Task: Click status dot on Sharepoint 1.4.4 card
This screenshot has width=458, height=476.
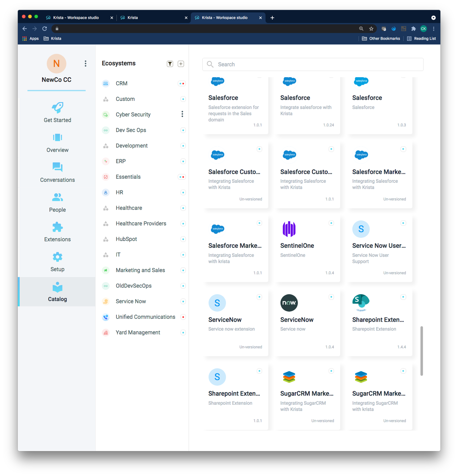Action: pyautogui.click(x=403, y=297)
